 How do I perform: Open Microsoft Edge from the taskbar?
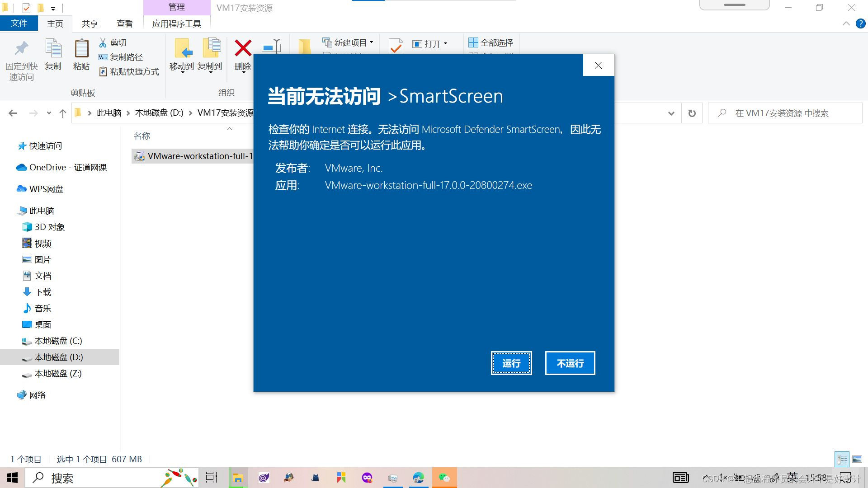(x=418, y=478)
